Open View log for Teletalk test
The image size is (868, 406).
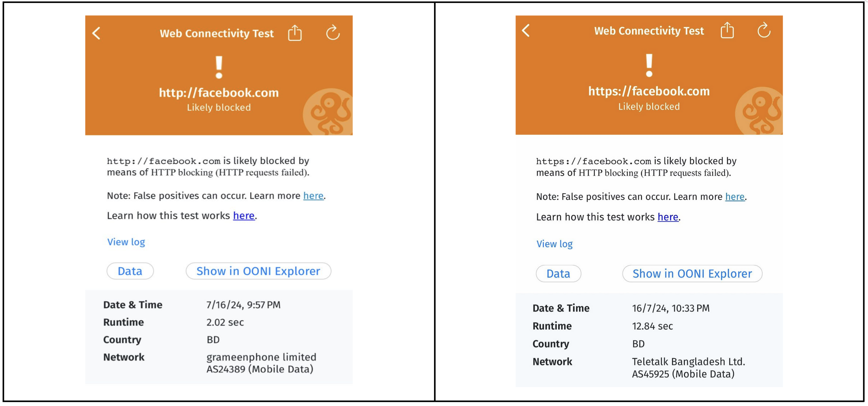554,244
